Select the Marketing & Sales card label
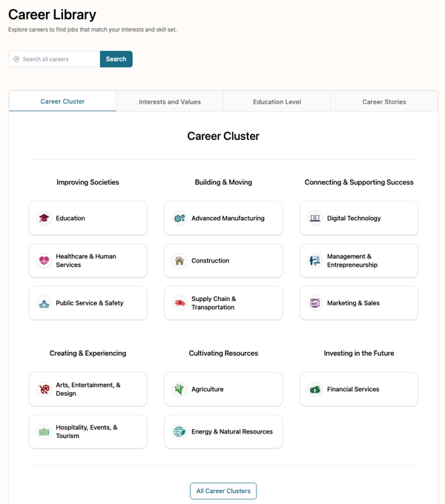This screenshot has width=445, height=504. click(353, 303)
